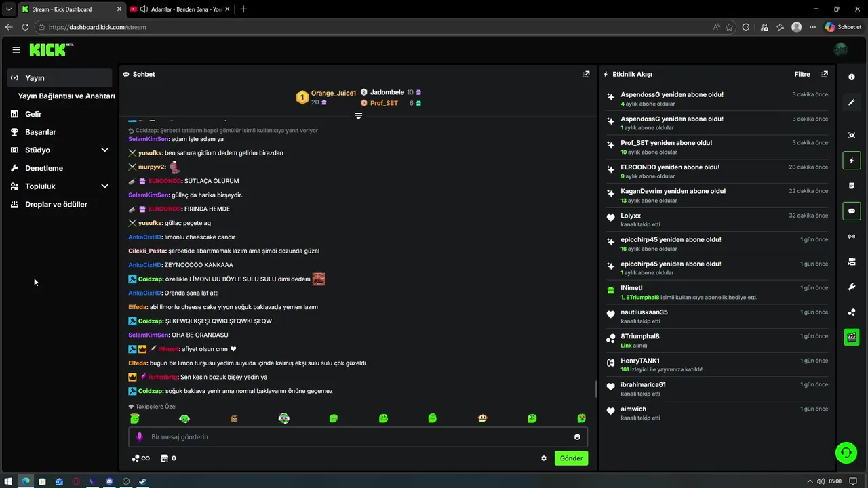Click the Jadombele leaderboard name
The image size is (868, 488).
tap(387, 92)
